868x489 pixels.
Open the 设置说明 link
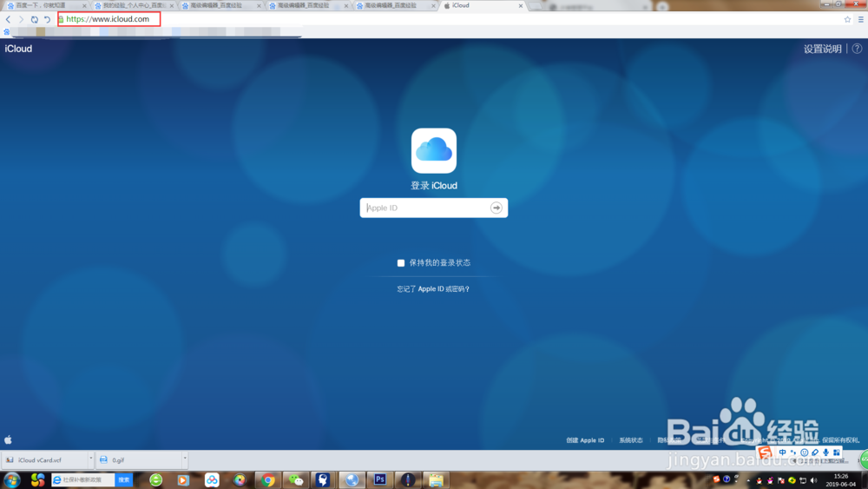click(822, 49)
